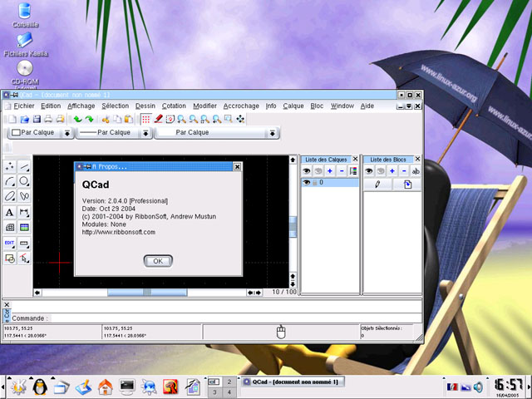Activate the pan four-arrow tool
Image resolution: width=532 pixels, height=399 pixels.
point(240,119)
